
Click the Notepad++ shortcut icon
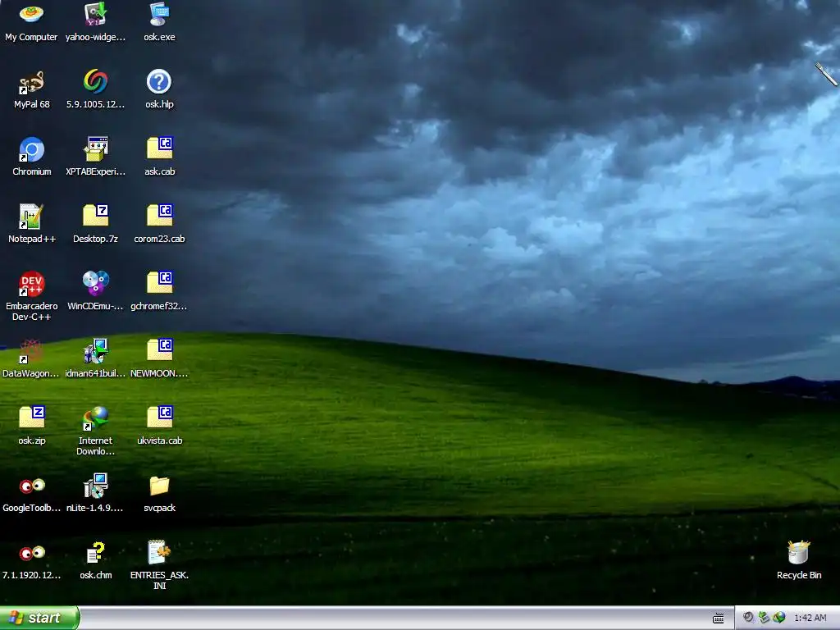32,217
